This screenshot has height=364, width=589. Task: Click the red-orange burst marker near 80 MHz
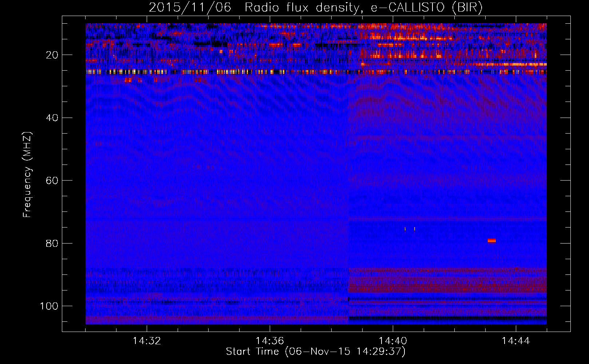(x=492, y=240)
